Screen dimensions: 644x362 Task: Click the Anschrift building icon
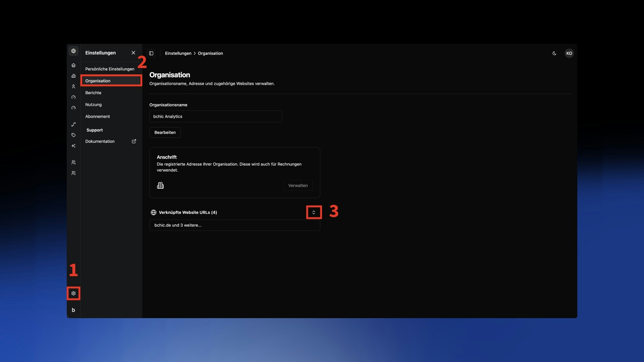(160, 185)
